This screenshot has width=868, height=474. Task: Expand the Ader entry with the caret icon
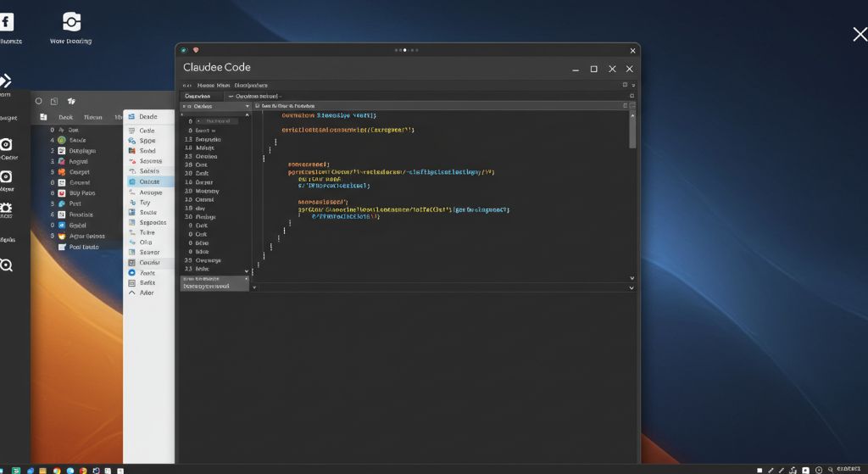click(x=131, y=293)
